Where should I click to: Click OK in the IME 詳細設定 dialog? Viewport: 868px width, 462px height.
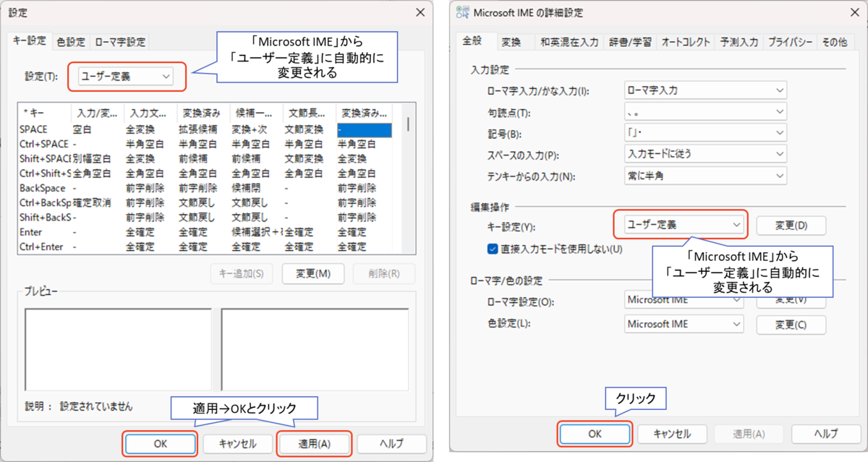[x=595, y=433]
